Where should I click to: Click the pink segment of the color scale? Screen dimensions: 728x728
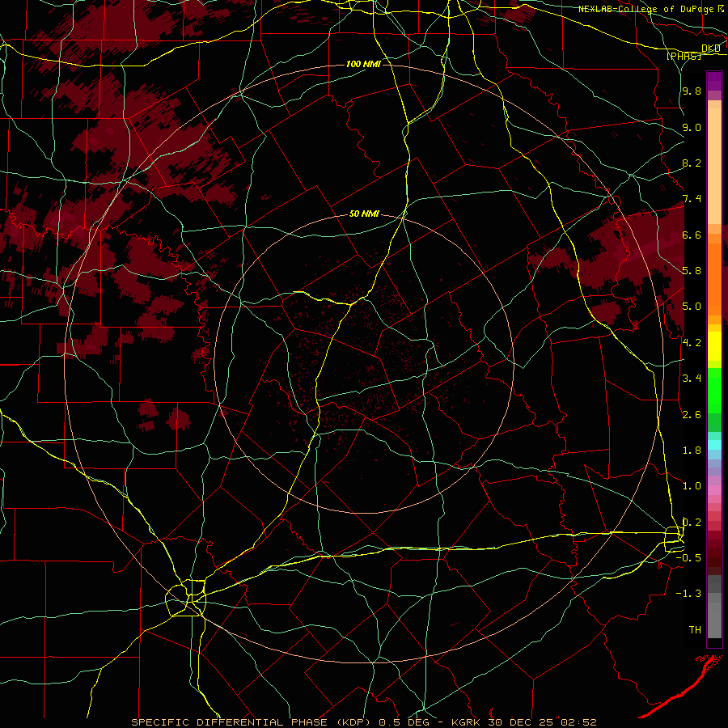[714, 490]
